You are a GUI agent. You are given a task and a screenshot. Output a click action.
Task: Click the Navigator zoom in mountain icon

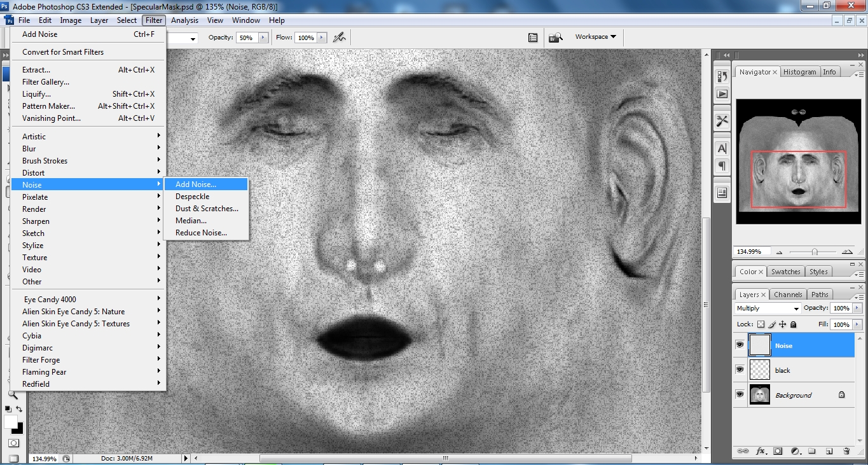pos(846,251)
